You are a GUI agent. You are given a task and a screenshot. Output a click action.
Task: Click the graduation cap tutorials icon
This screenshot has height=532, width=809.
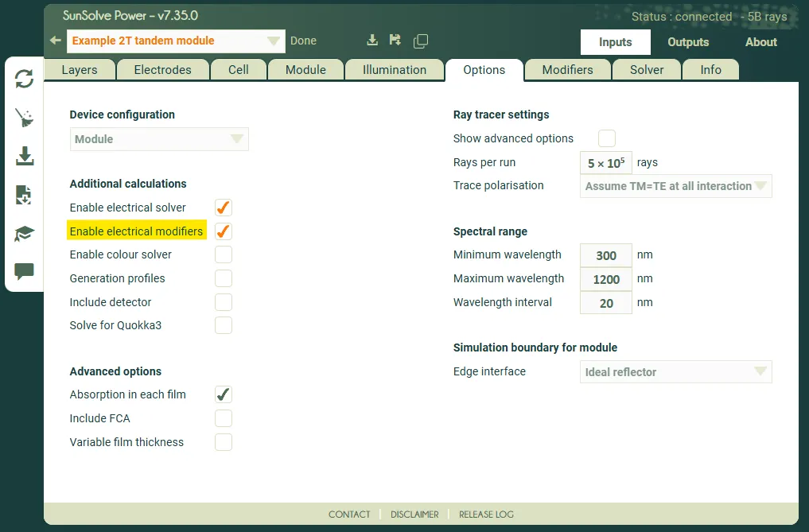pyautogui.click(x=24, y=232)
